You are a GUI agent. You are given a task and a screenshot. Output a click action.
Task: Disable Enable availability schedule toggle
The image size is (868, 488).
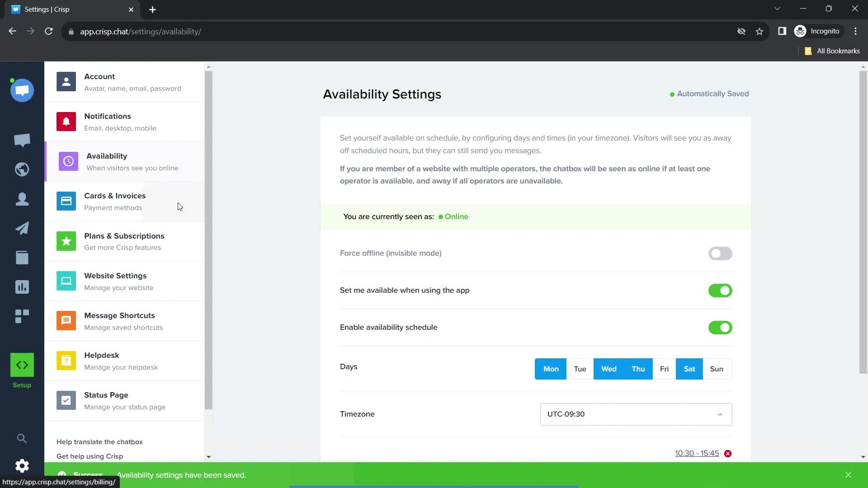pos(721,327)
